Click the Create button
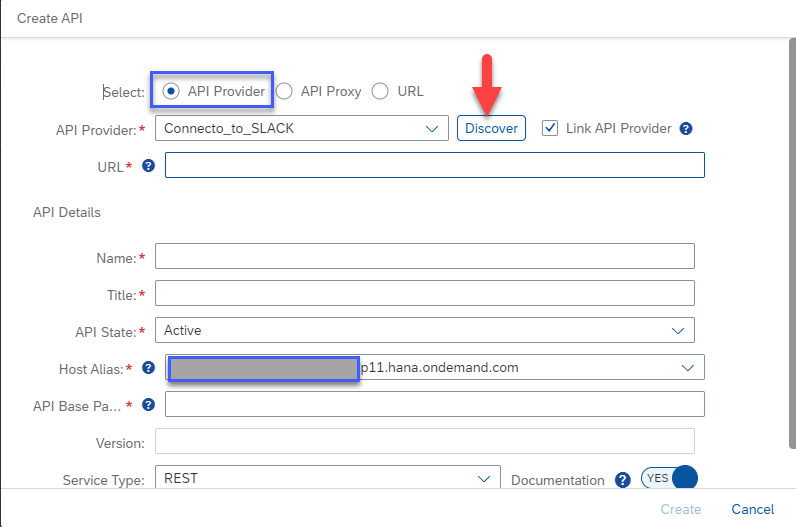796x527 pixels. pos(681,509)
